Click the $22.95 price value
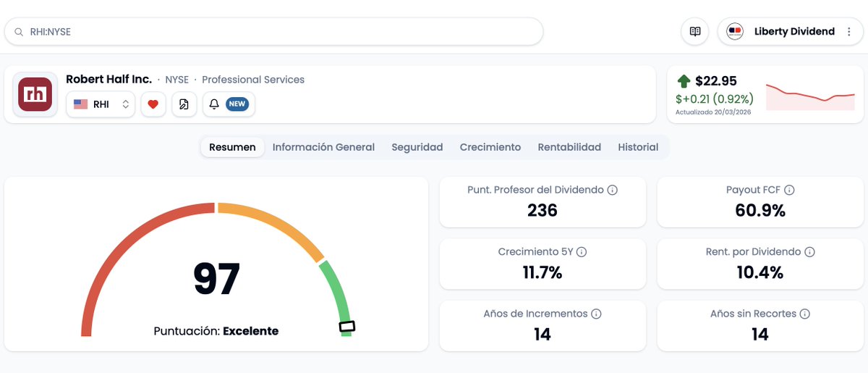The height and width of the screenshot is (373, 868). click(716, 81)
